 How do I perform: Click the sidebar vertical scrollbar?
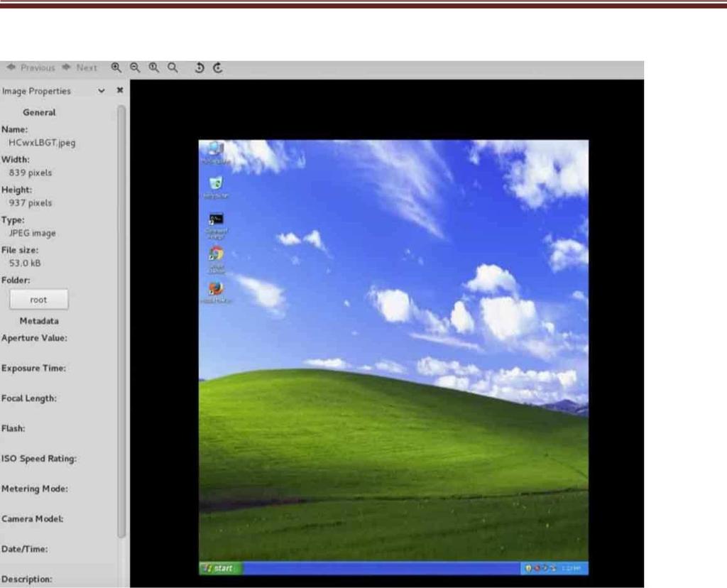(x=121, y=322)
